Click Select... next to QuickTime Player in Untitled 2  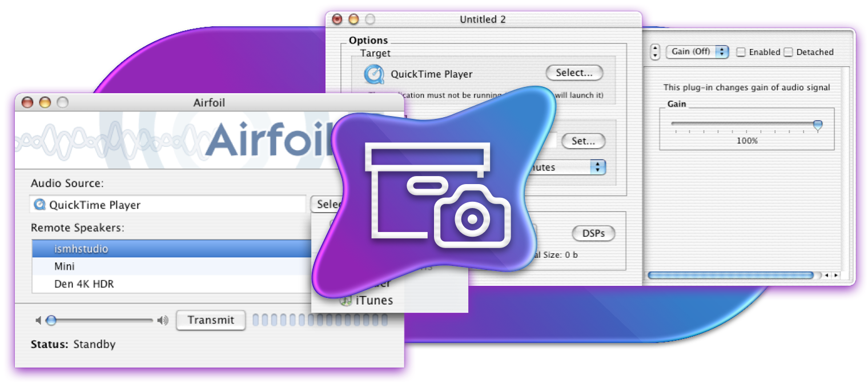point(574,73)
